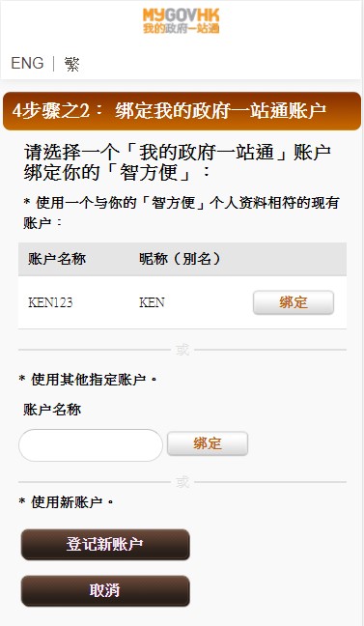Screen dimensions: 364x626
Task: Click the 使用新账户 option text
Action: click(x=67, y=501)
